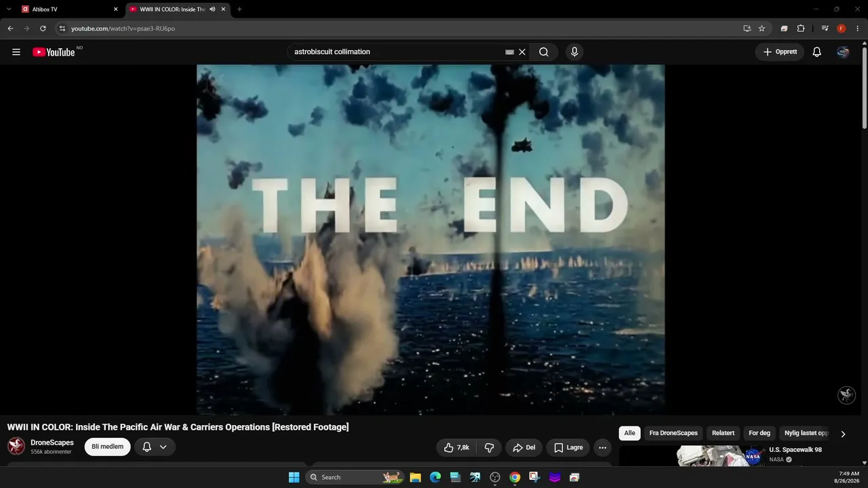Click the magnifier search button beside the search box
Screen dimensions: 868x488
pos(544,52)
